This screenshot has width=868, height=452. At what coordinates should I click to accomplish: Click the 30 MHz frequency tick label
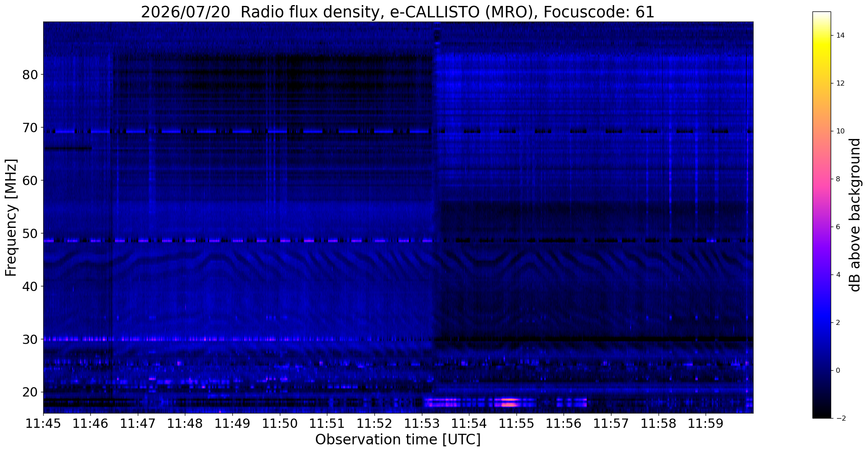point(30,339)
